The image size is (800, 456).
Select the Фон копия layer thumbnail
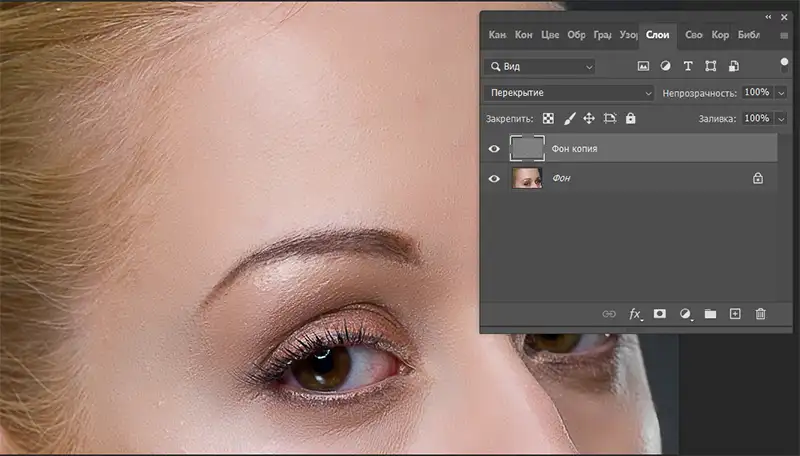pyautogui.click(x=527, y=148)
